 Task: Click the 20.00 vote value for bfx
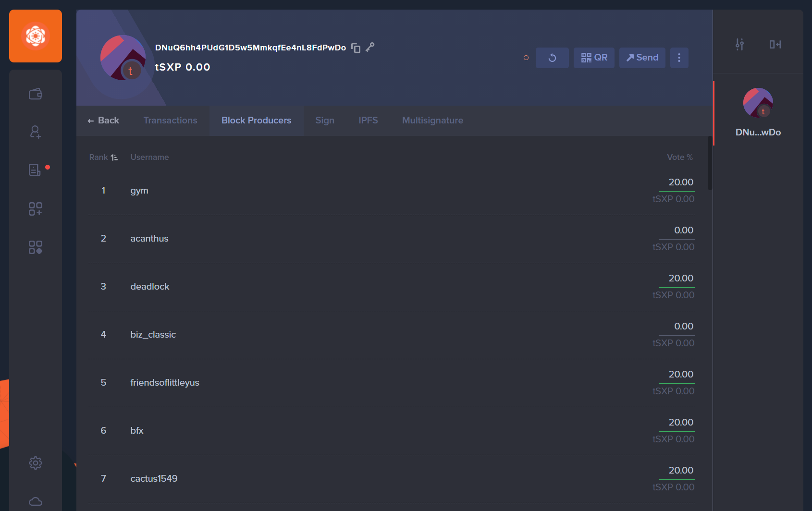click(x=681, y=423)
